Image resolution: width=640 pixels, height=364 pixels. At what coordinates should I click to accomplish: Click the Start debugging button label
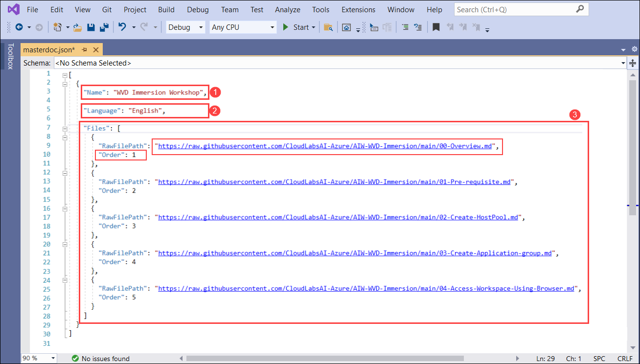(x=301, y=27)
